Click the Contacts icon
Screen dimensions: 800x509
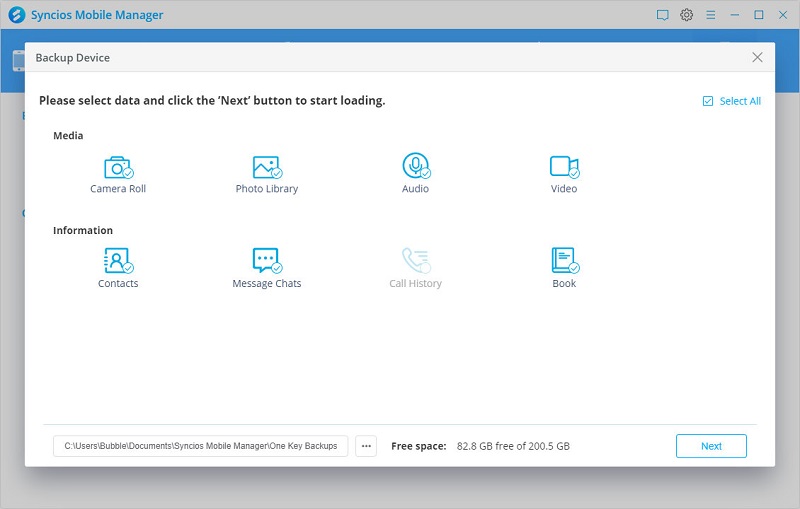118,261
